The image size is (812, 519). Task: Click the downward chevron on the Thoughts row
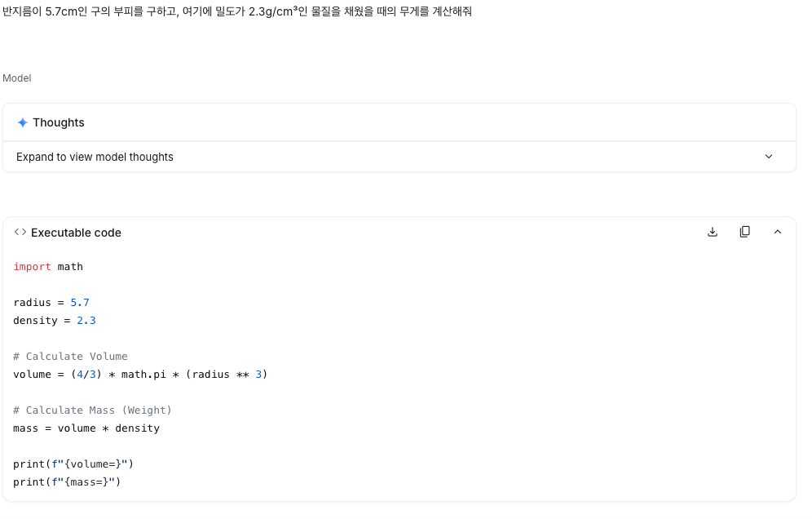(x=767, y=156)
